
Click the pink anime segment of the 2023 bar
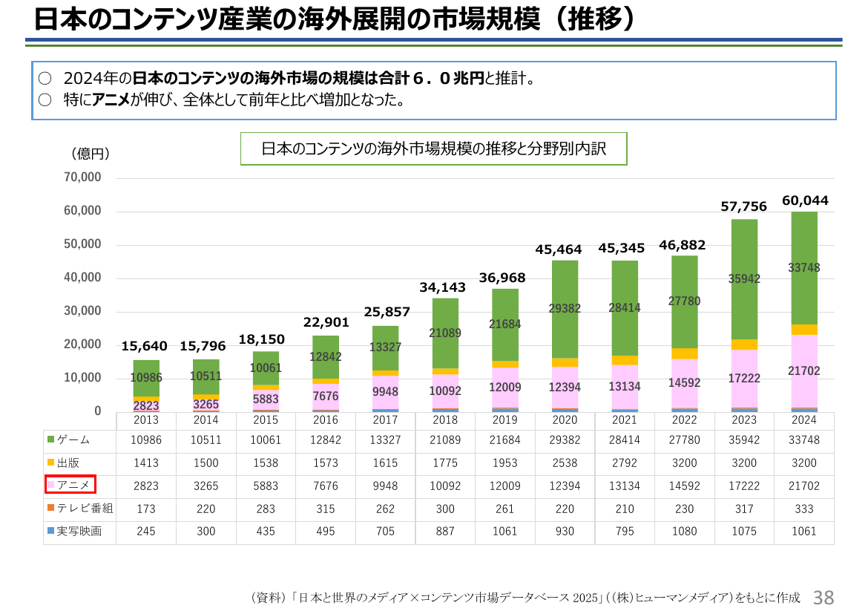click(744, 379)
